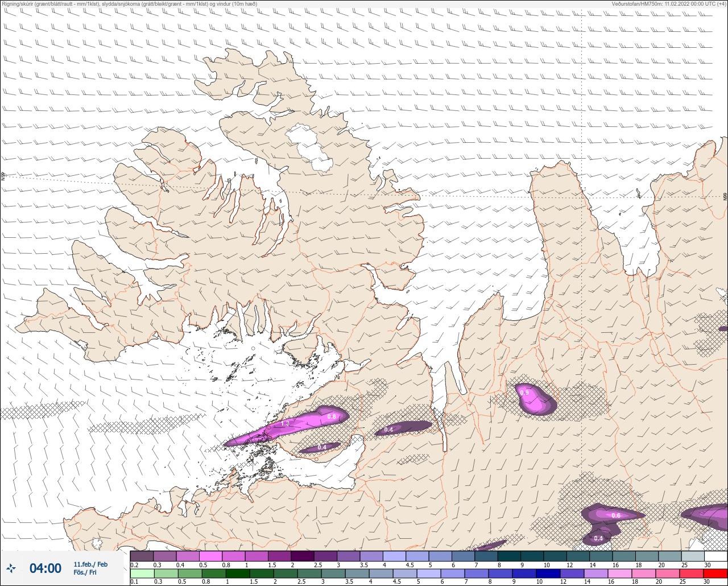Viewport: 728px width, 586px height.
Task: Select the medium green lower-scale swatch above 0.5
Action: point(189,573)
